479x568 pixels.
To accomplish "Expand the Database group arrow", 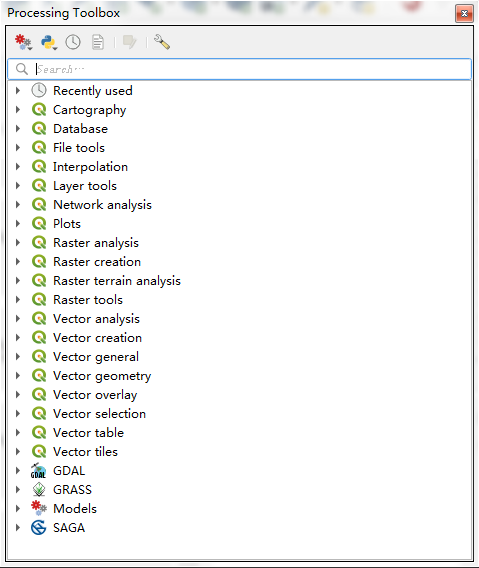I will (18, 129).
